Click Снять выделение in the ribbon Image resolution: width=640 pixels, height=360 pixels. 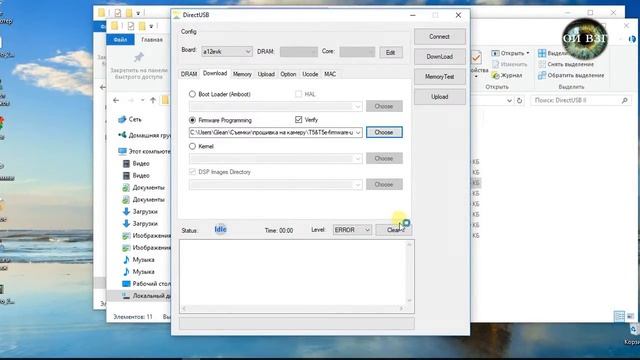coord(566,64)
